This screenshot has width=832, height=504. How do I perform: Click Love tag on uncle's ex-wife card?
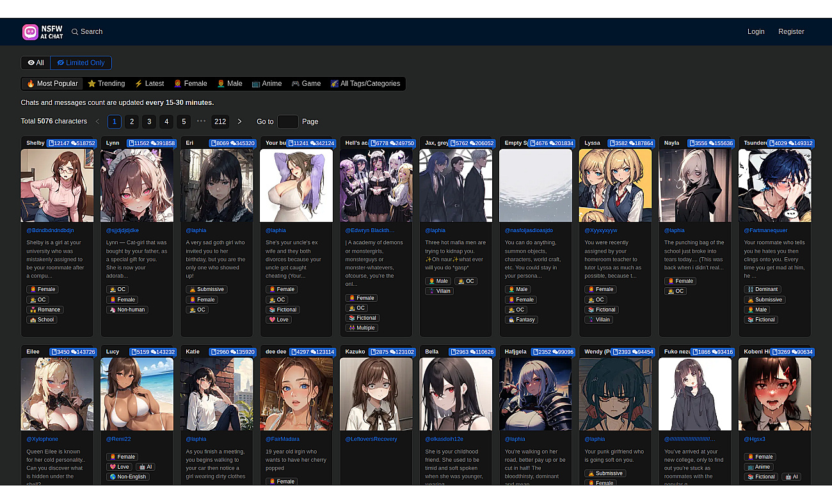pyautogui.click(x=278, y=320)
